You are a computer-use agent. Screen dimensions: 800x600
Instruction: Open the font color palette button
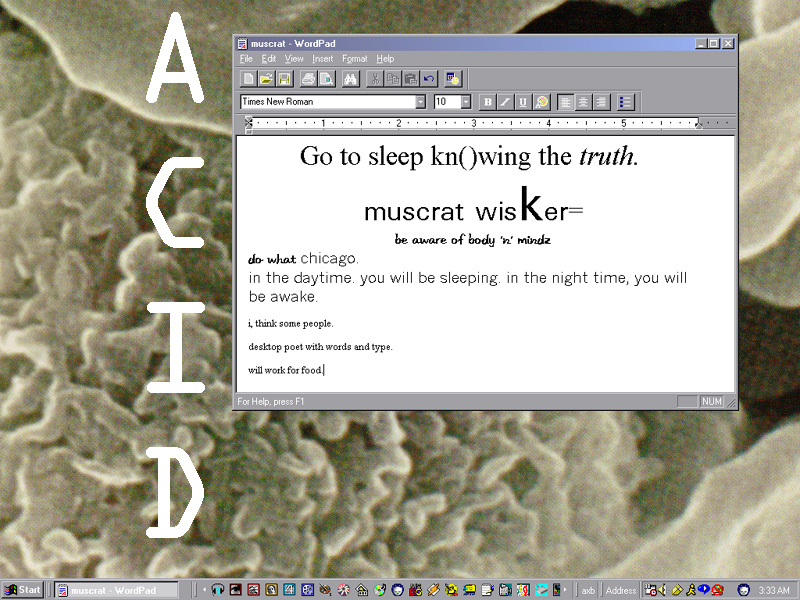541,102
